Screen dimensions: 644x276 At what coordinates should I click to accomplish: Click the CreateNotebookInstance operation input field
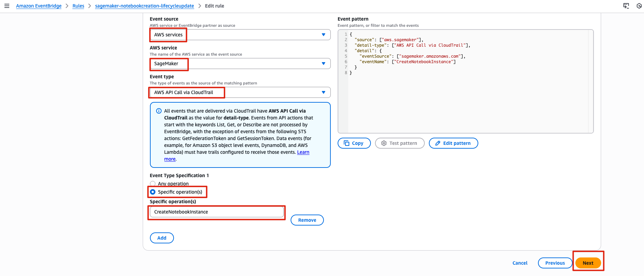(x=217, y=212)
